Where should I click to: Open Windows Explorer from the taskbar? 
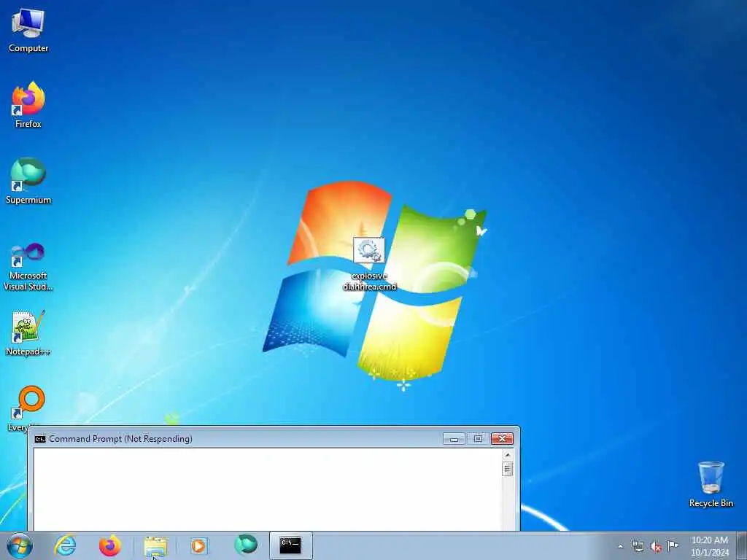click(155, 545)
